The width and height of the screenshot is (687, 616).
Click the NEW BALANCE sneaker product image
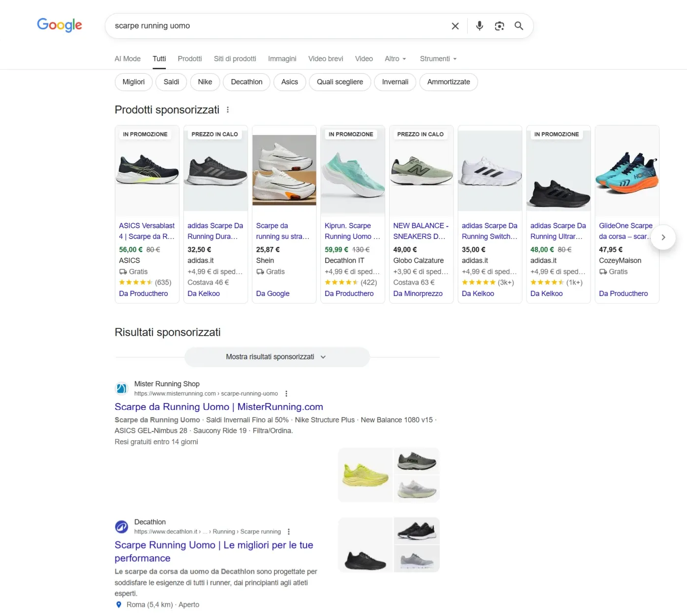(x=421, y=172)
